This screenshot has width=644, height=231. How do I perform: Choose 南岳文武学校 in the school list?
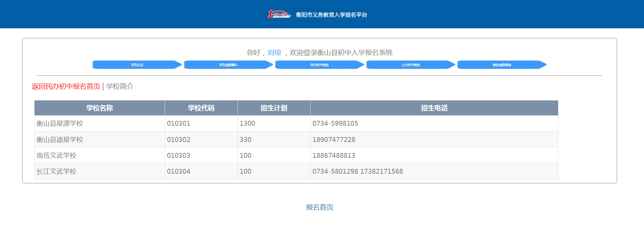click(57, 155)
